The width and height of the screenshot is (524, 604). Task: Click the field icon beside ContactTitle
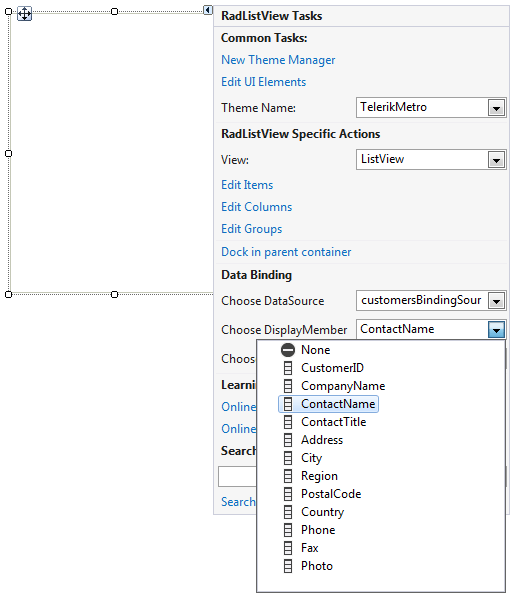click(288, 422)
